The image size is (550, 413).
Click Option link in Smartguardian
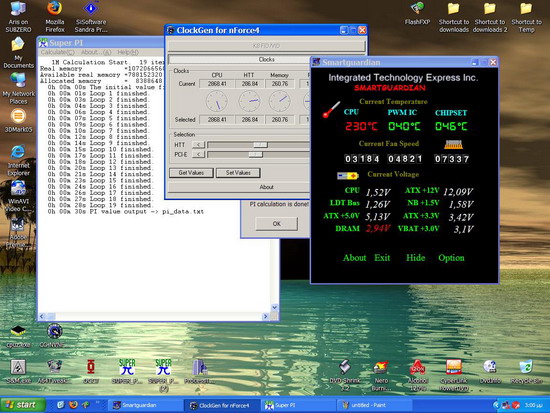(451, 258)
